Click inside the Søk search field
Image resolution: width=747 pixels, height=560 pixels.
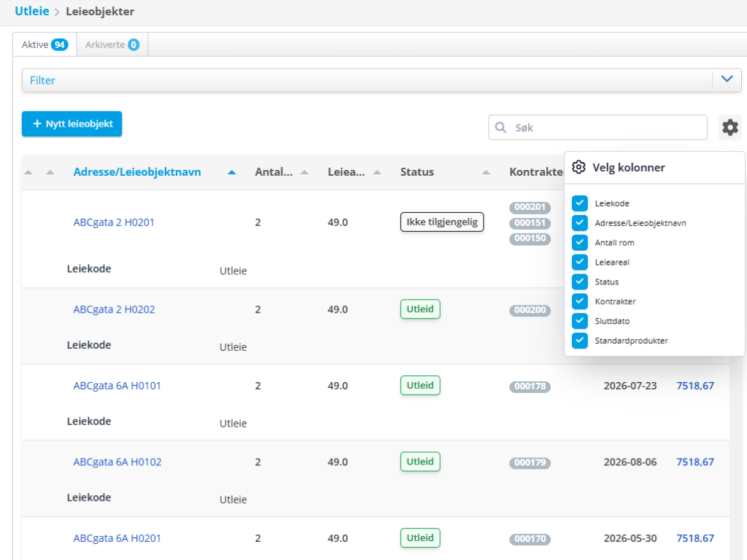597,128
